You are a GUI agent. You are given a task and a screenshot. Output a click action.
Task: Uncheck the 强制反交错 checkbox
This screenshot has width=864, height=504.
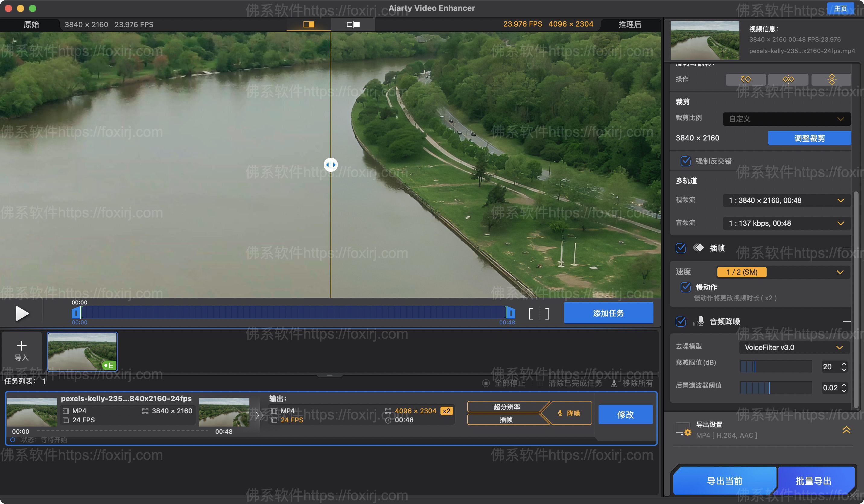(686, 161)
